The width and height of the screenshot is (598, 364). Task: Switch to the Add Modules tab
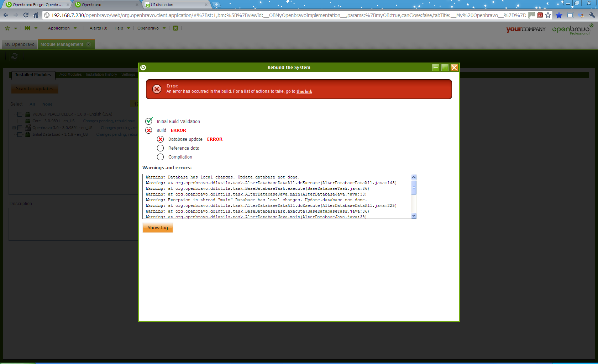[x=70, y=75]
